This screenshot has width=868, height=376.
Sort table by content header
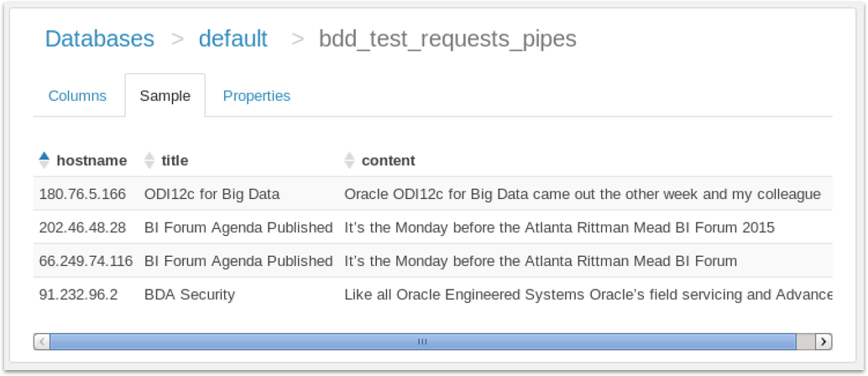(388, 160)
